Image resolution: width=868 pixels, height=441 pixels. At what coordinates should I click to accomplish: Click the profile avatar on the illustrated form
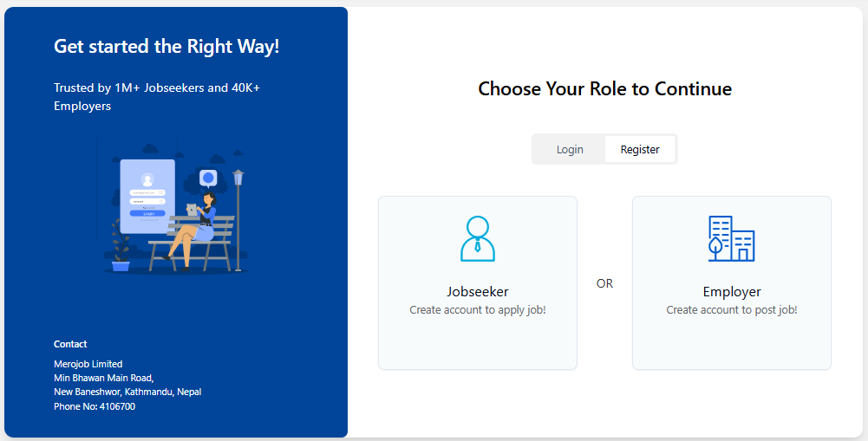(x=147, y=180)
